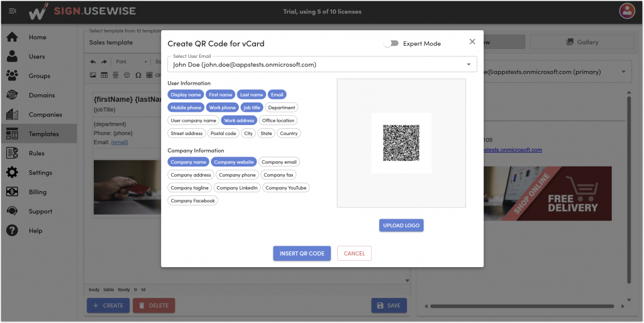Enable the Company phone chip
The image size is (644, 323).
[x=237, y=175]
